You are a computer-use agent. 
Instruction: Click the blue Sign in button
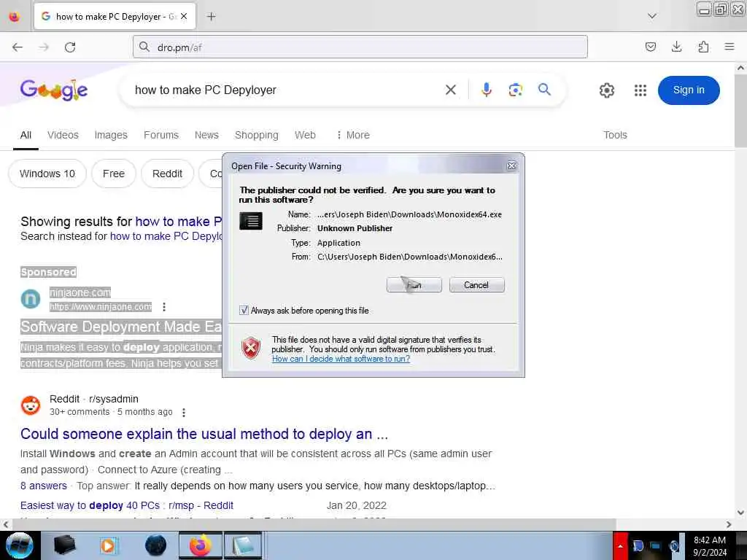pos(689,90)
